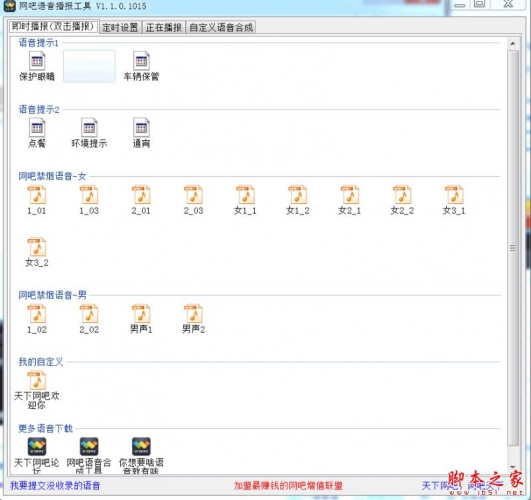Click the scrollbar up arrow
The width and height of the screenshot is (531, 500).
pos(513,43)
